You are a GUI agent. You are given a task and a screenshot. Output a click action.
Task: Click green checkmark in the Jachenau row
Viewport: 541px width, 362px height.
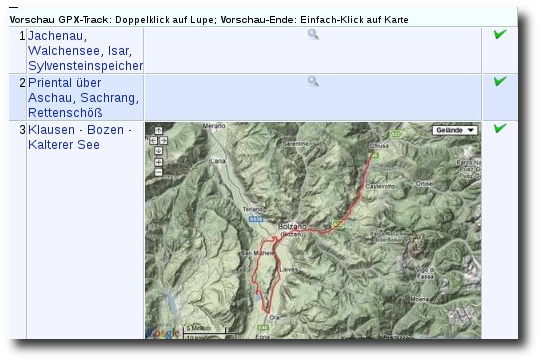[x=500, y=34]
